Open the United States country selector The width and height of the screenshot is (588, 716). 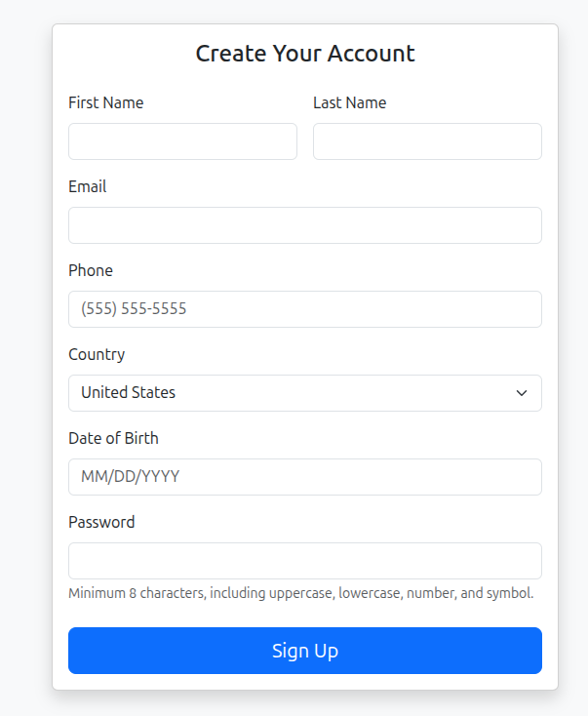pos(293,393)
